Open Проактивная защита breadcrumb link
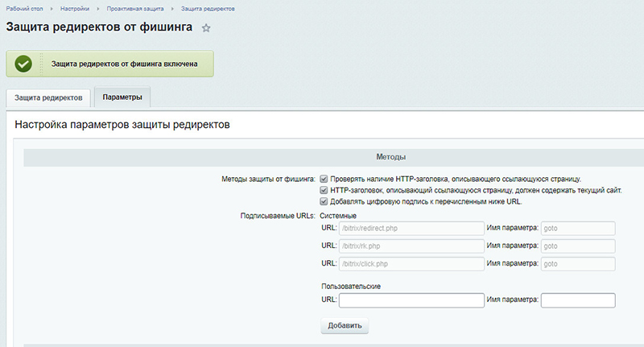The height and width of the screenshot is (347, 644). click(135, 9)
